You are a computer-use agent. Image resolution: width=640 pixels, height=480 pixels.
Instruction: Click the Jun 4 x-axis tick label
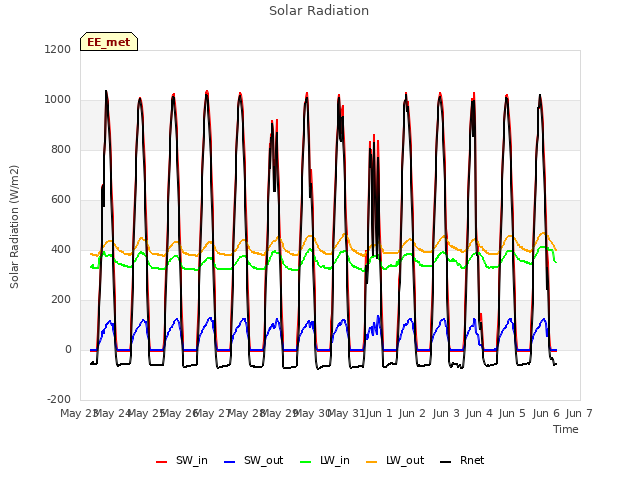coord(479,413)
